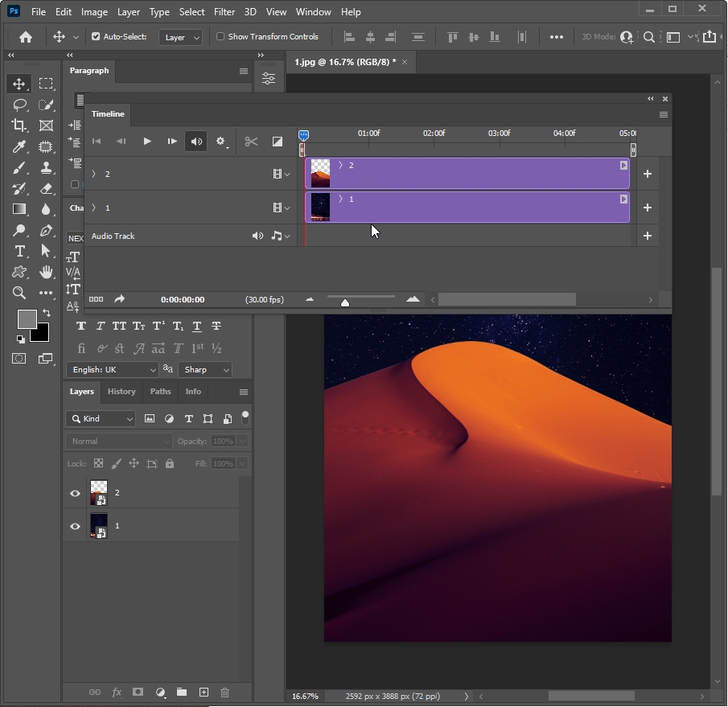Viewport: 728px width, 707px height.
Task: Select the Crop tool
Action: [x=19, y=125]
